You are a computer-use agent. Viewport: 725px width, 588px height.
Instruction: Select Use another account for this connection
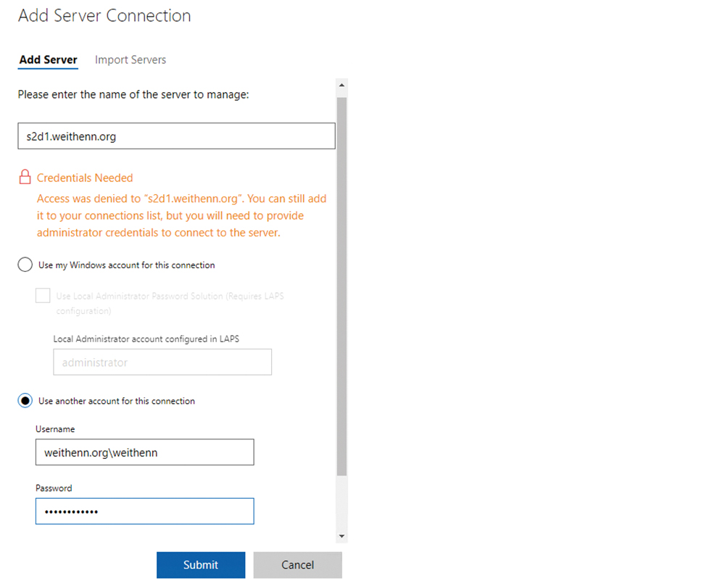pyautogui.click(x=25, y=400)
